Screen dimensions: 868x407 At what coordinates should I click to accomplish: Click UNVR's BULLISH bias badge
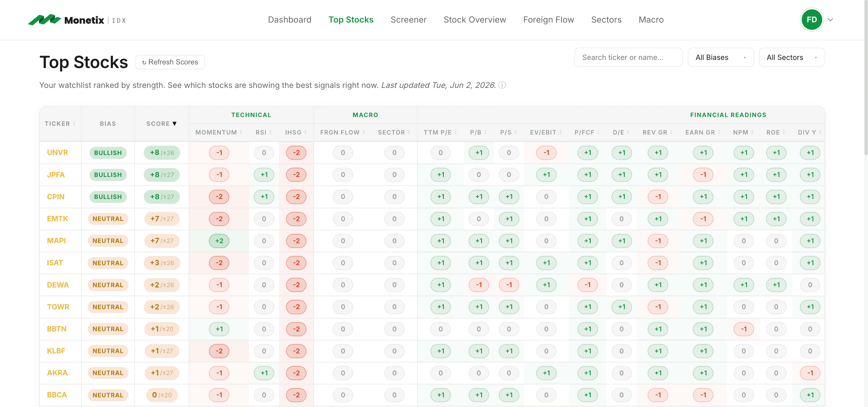(x=108, y=153)
